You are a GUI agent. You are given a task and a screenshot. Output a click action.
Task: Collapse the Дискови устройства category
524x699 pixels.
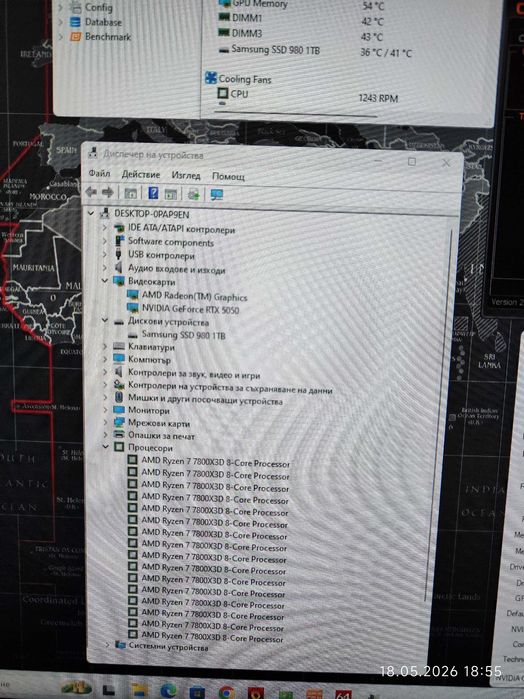tap(105, 320)
